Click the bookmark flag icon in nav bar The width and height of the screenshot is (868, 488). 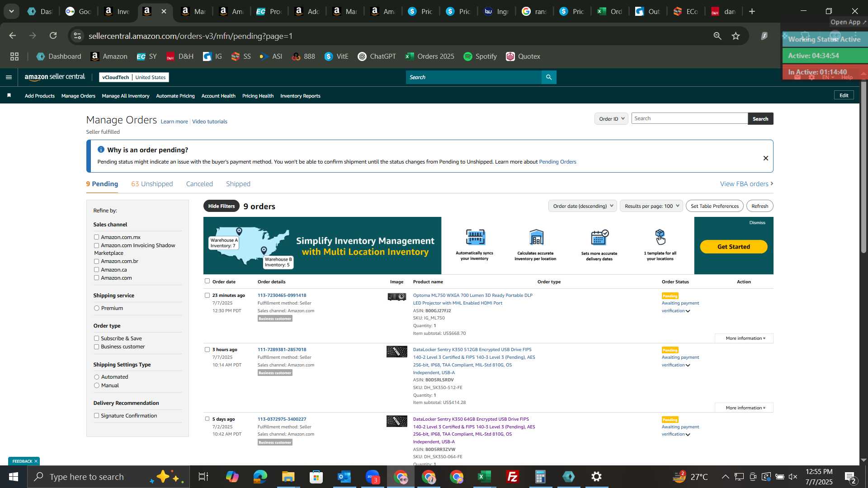[9, 95]
